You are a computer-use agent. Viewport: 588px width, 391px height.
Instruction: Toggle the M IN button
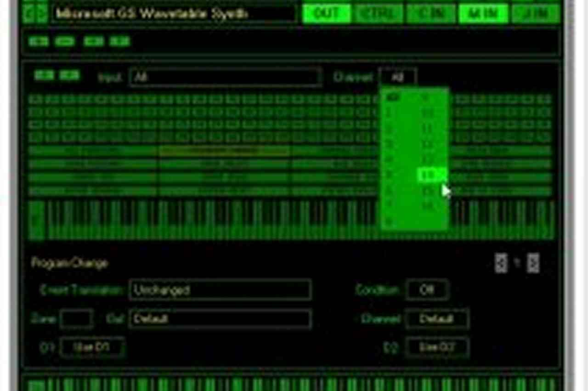pos(483,14)
